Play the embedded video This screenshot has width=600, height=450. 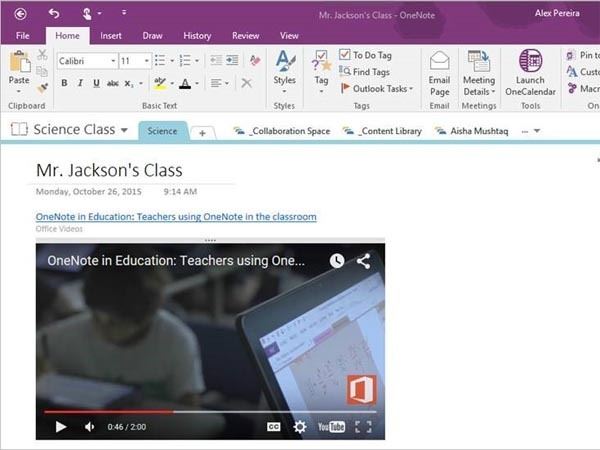[61, 427]
